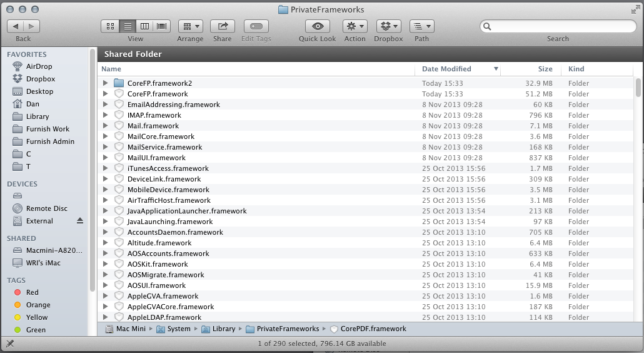
Task: Open the Furnish Work folder
Action: (x=48, y=129)
